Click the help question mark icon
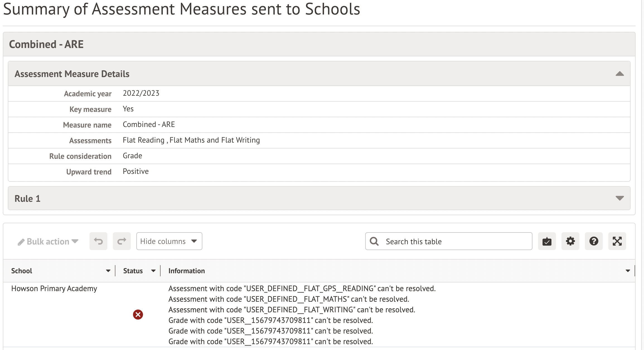This screenshot has width=644, height=350. [x=594, y=241]
